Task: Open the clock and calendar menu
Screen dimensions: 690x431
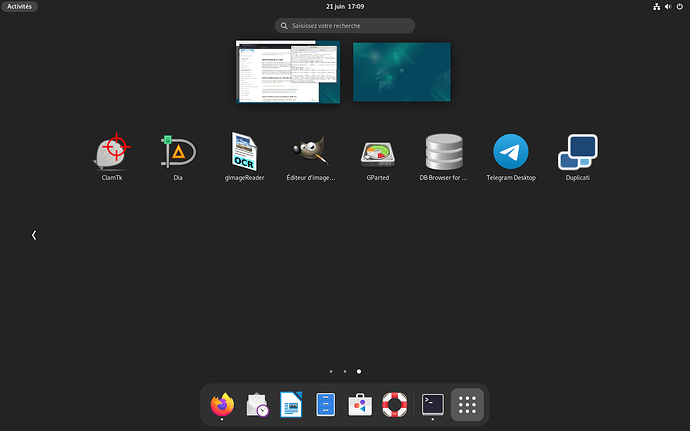Action: 345,7
